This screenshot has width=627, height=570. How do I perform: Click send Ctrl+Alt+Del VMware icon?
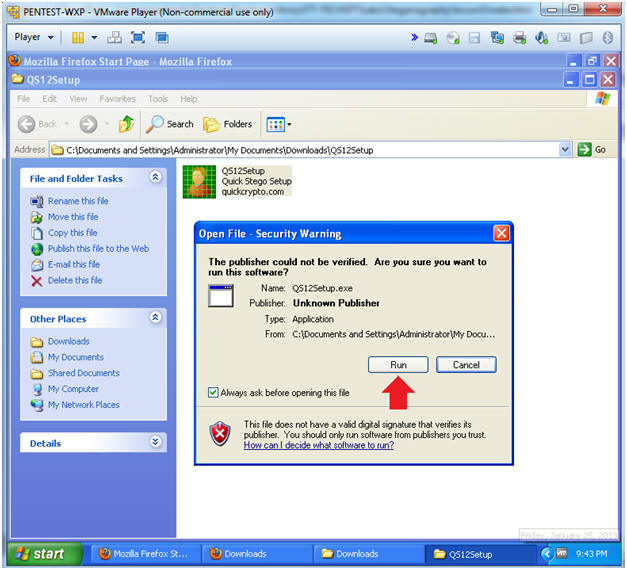[114, 38]
